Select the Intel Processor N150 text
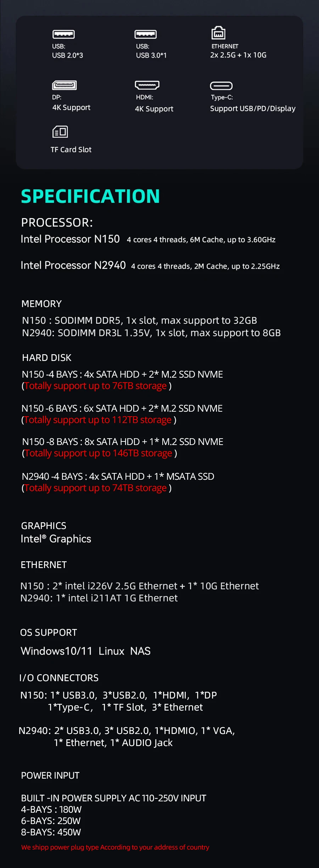 70,239
